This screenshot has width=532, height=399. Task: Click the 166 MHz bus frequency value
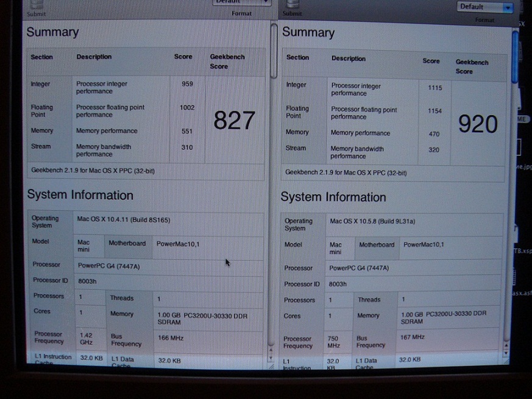[170, 338]
